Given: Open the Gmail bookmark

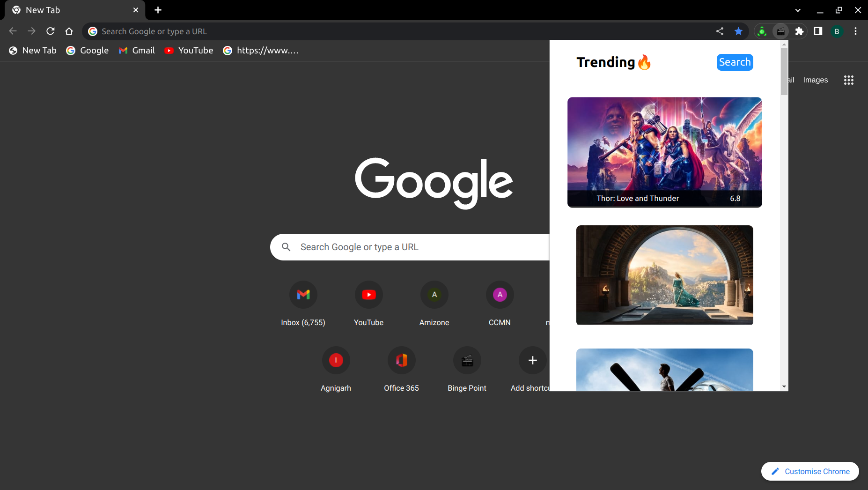Looking at the screenshot, I should [x=137, y=51].
